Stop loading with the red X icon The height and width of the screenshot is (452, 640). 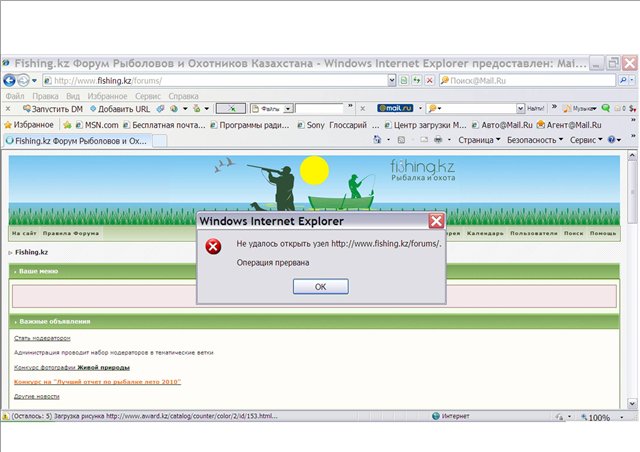[x=429, y=80]
